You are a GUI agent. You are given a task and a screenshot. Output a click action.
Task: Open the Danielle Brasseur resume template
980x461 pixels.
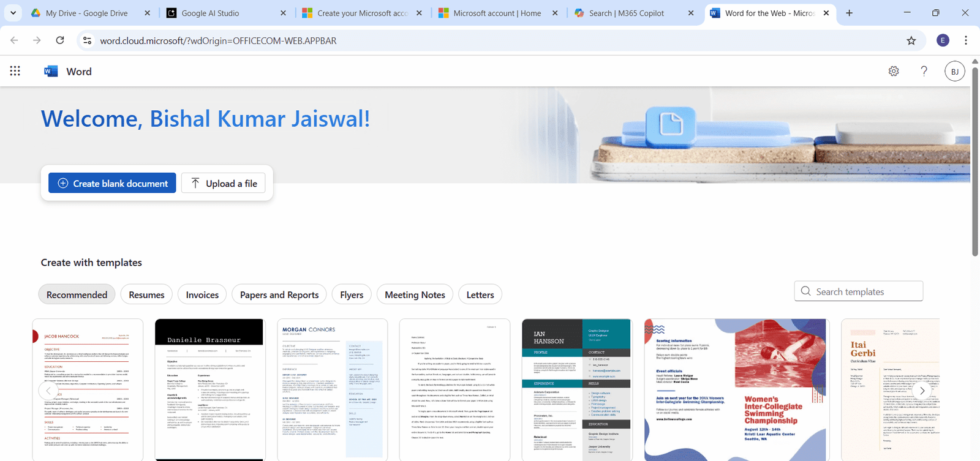pyautogui.click(x=209, y=389)
